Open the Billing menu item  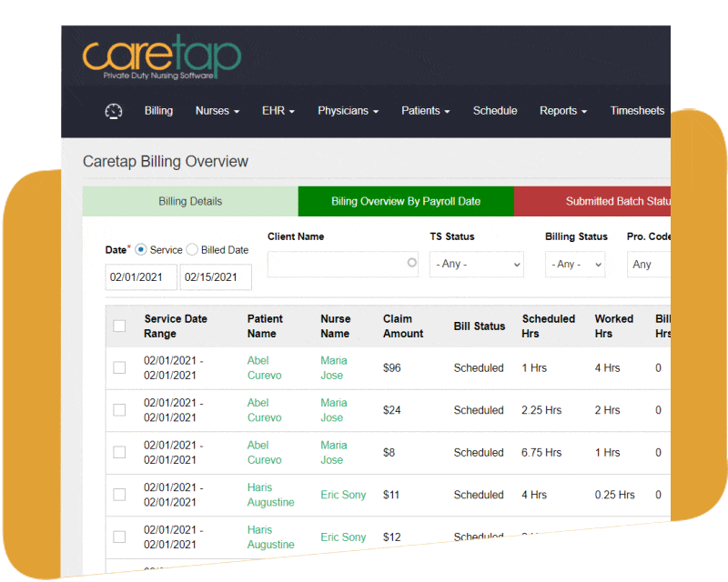tap(158, 111)
